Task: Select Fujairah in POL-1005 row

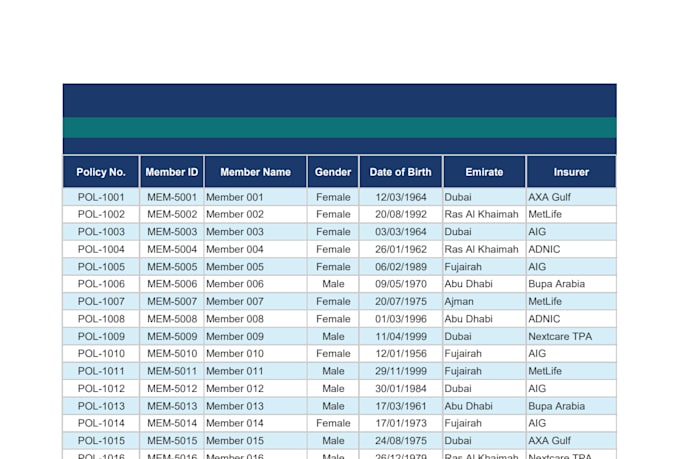Action: [484, 266]
